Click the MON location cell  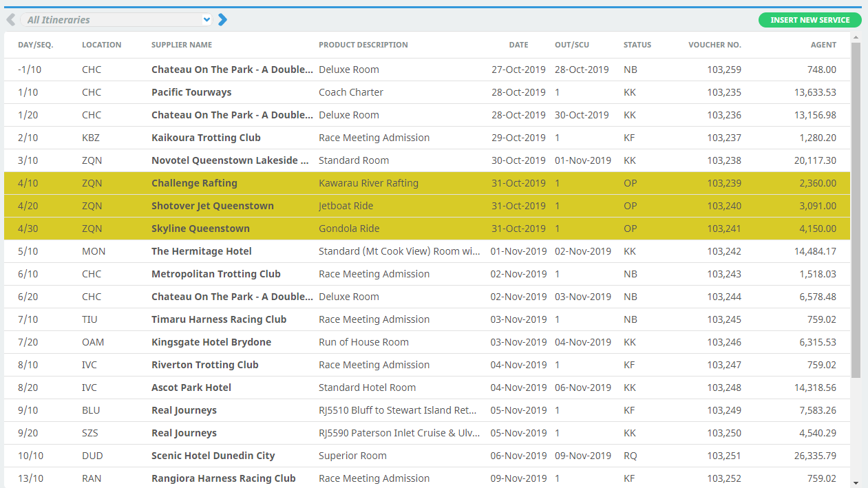94,251
